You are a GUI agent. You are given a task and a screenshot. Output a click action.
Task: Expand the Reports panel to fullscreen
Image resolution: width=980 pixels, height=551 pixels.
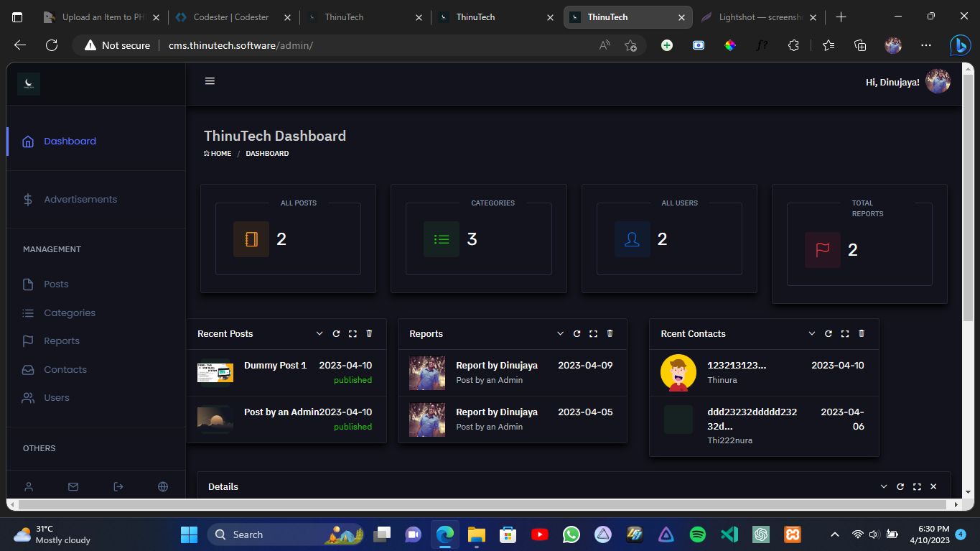[x=593, y=333]
